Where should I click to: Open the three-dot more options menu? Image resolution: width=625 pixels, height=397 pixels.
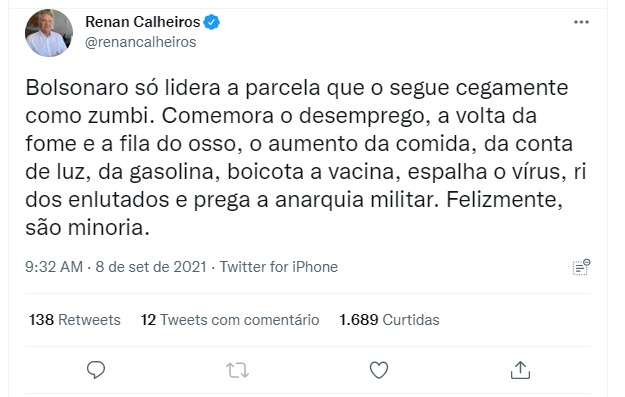[581, 22]
